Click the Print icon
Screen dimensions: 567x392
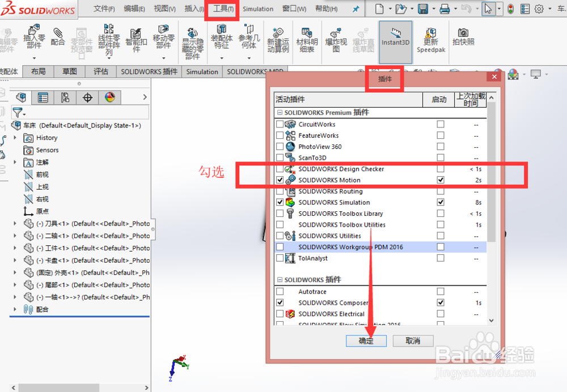click(x=445, y=8)
